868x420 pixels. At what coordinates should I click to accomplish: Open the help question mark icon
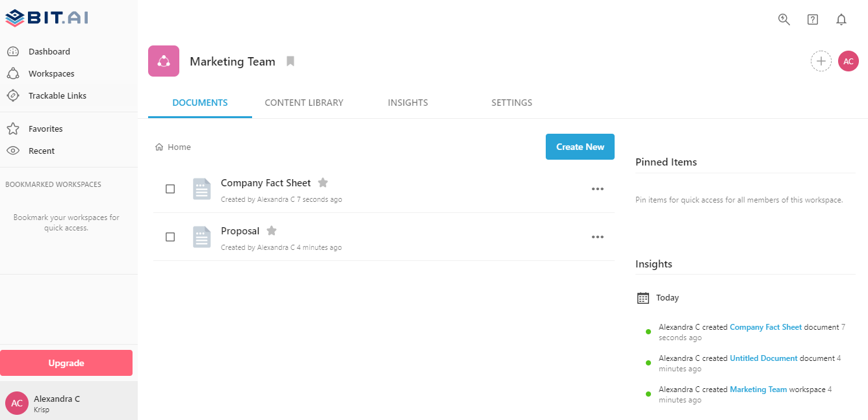(813, 19)
